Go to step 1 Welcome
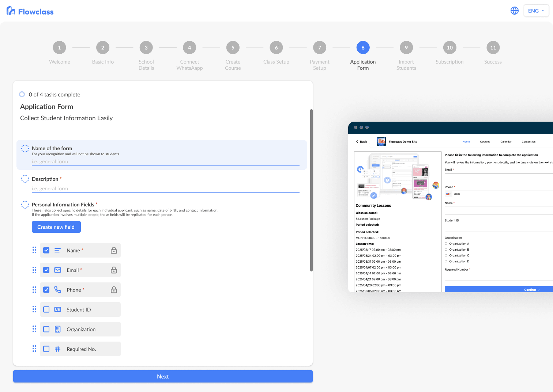Screen dimensions: 553x392 (x=60, y=47)
